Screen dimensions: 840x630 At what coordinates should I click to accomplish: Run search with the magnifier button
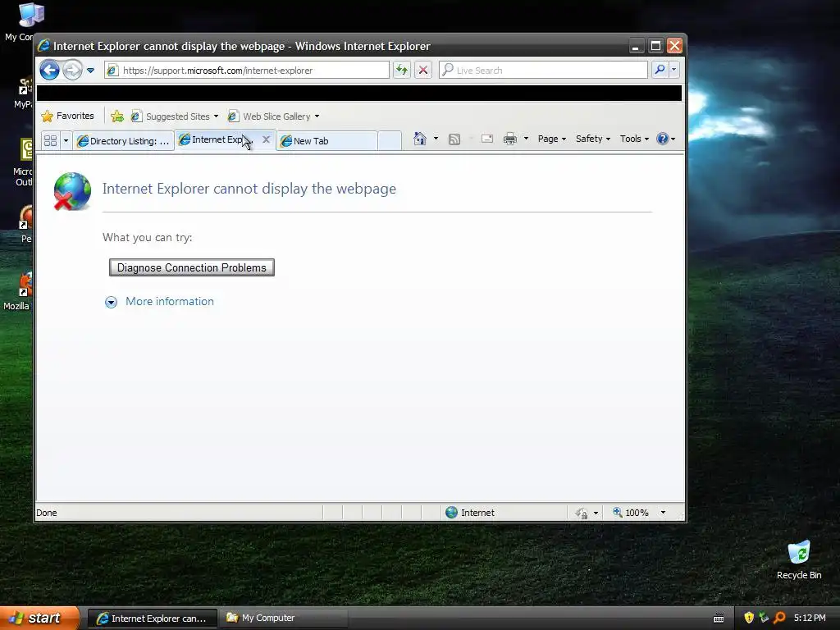pos(660,70)
